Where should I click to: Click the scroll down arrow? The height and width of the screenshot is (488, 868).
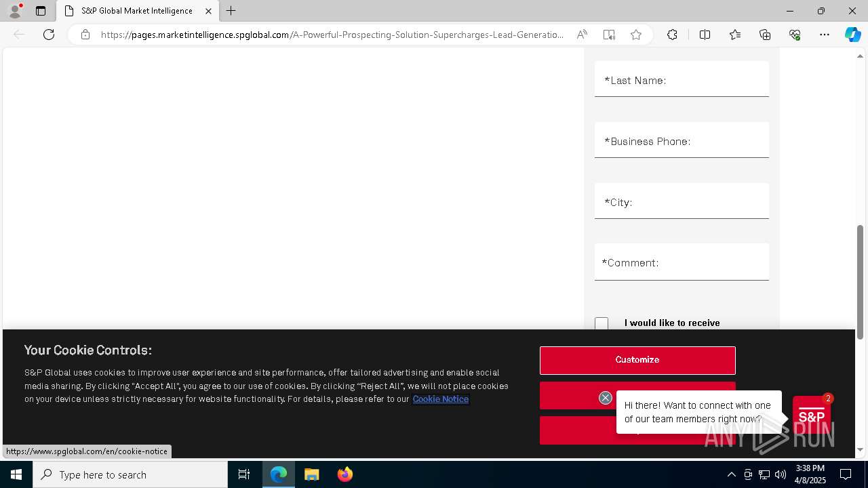tap(860, 449)
